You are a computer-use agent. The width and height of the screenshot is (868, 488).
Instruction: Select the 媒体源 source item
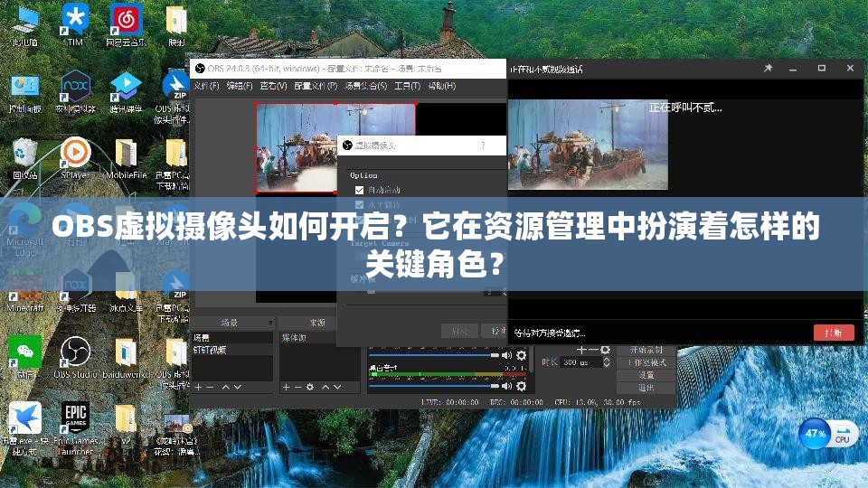(307, 337)
